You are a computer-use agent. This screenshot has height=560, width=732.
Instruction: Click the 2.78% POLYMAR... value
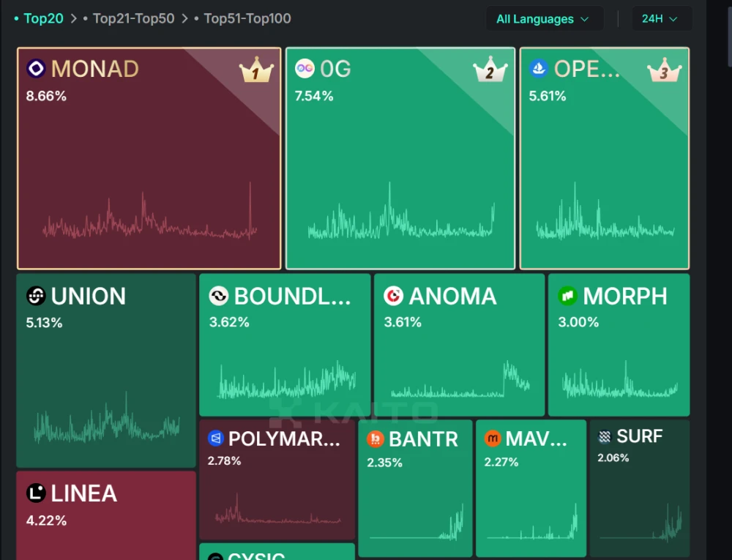[225, 461]
